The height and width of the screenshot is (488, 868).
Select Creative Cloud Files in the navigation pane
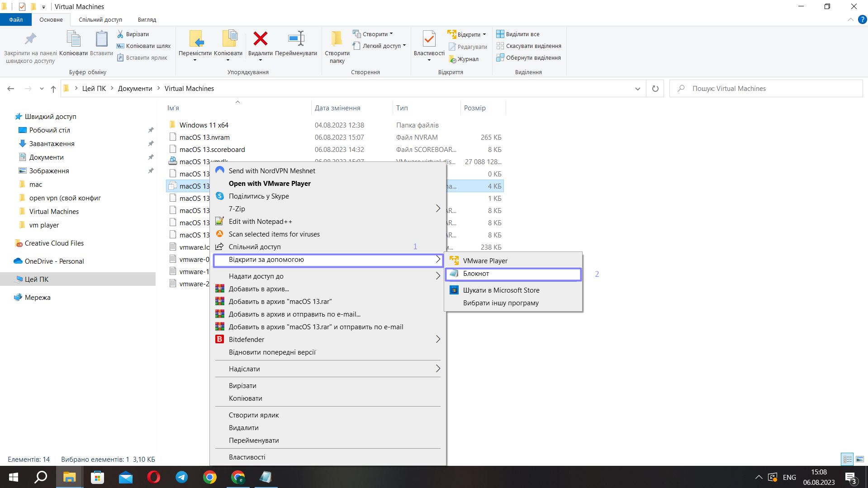[x=54, y=243]
